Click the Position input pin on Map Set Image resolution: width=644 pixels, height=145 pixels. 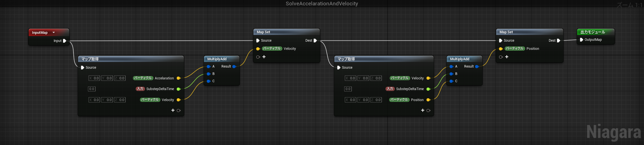pyautogui.click(x=501, y=49)
